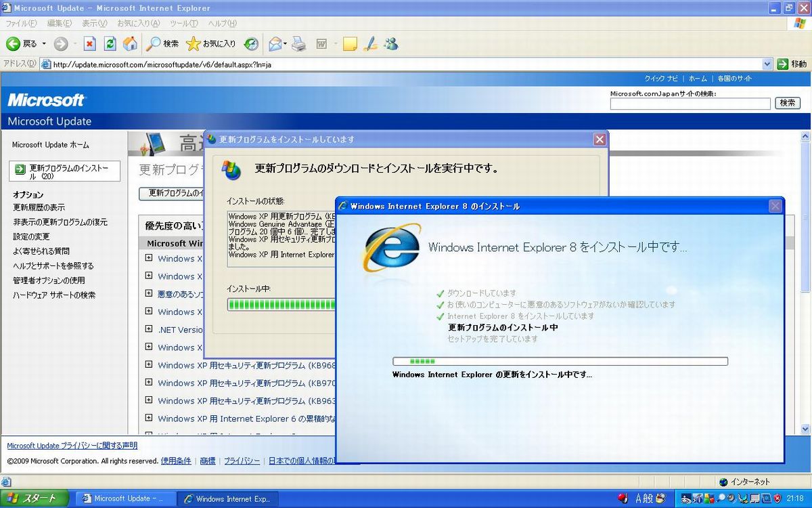This screenshot has height=508, width=812.
Task: Click the page icon in the address bar
Action: [46, 64]
